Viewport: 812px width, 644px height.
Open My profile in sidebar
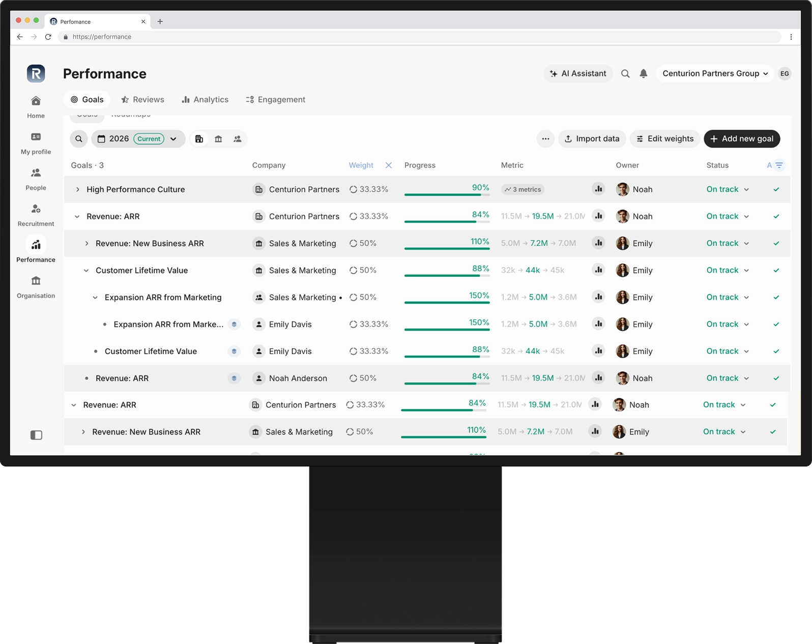coord(36,143)
